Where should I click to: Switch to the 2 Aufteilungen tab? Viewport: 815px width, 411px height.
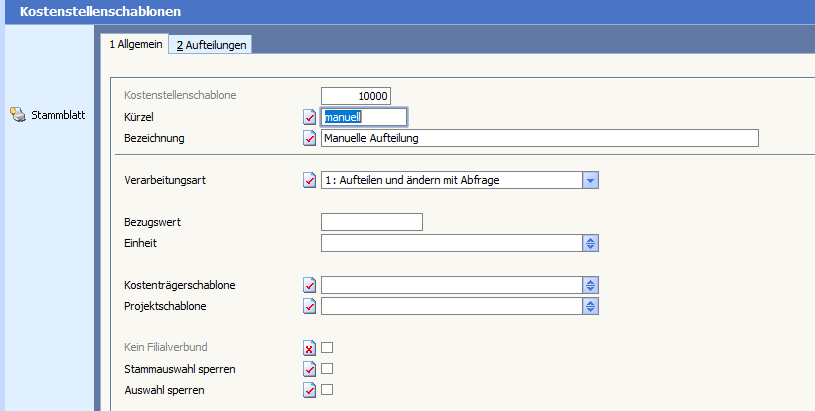point(210,45)
